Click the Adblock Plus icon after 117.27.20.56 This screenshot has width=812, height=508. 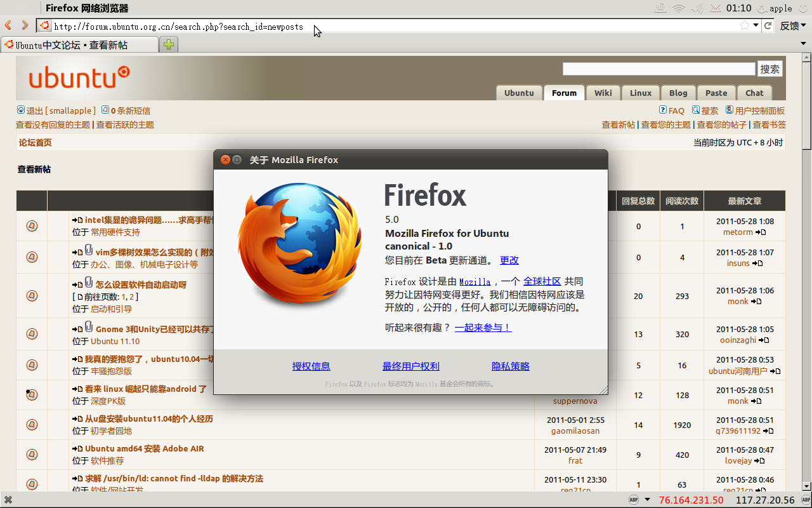click(x=804, y=500)
